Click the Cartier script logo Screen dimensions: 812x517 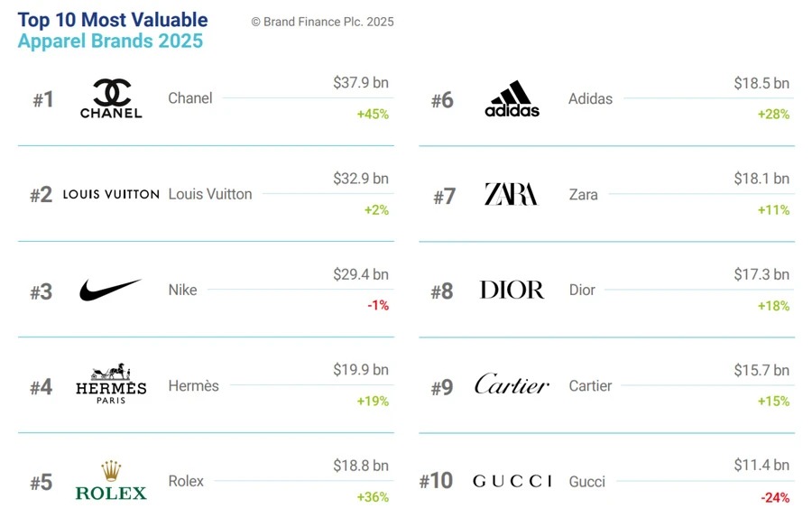(x=512, y=384)
